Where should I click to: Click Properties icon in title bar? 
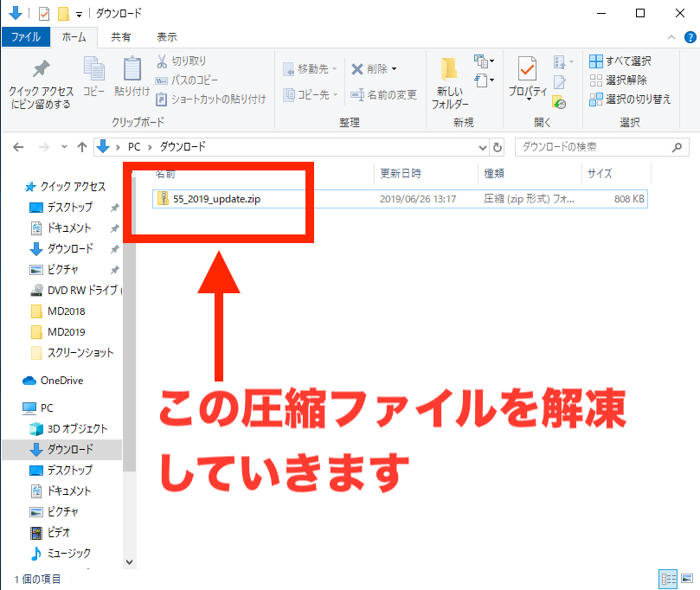(44, 14)
